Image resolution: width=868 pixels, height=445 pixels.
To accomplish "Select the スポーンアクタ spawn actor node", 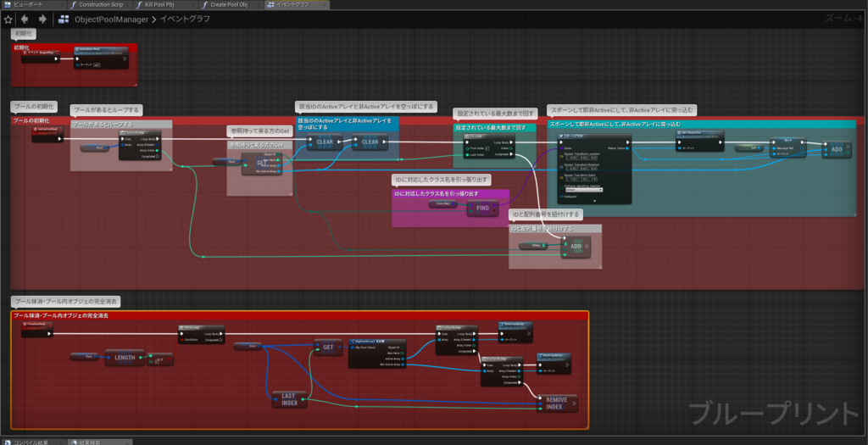I will 595,169.
